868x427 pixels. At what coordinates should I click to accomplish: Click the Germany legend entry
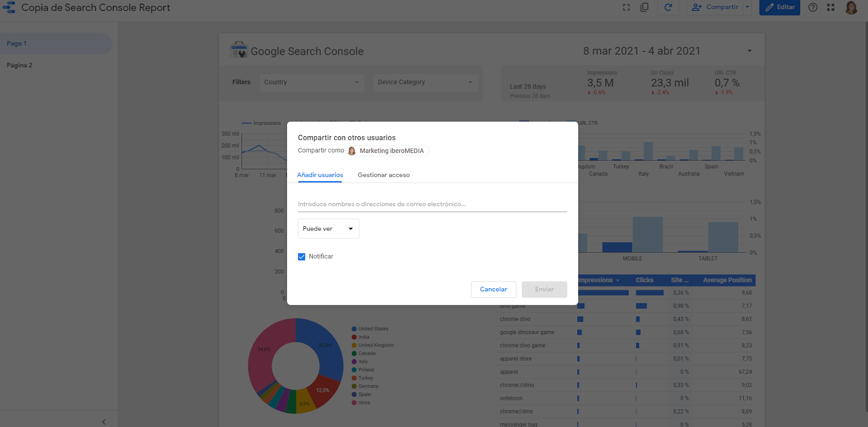pos(365,386)
